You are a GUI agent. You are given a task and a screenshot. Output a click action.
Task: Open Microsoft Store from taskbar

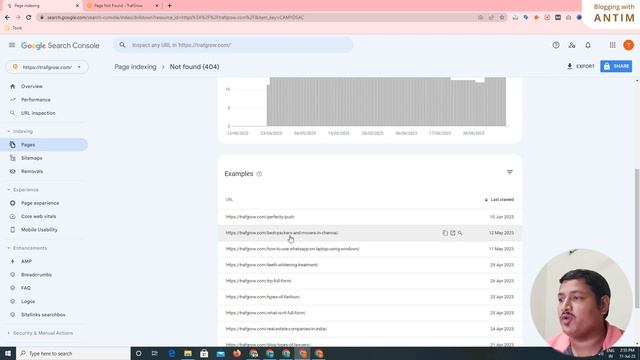(204, 353)
